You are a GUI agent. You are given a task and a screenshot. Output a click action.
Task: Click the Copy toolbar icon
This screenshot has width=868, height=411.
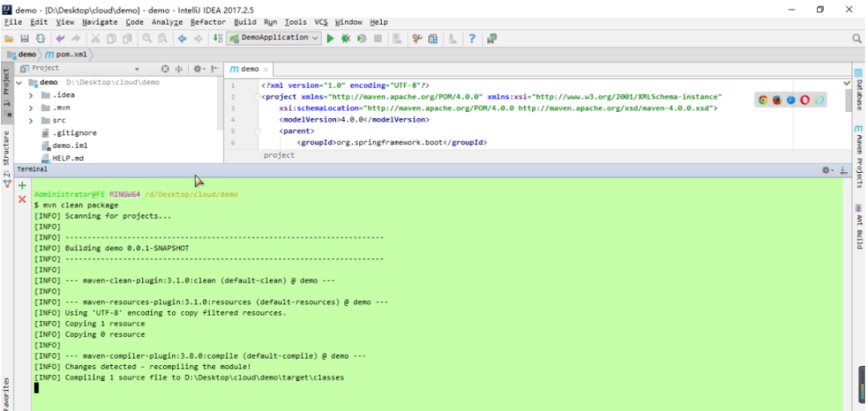pyautogui.click(x=111, y=39)
